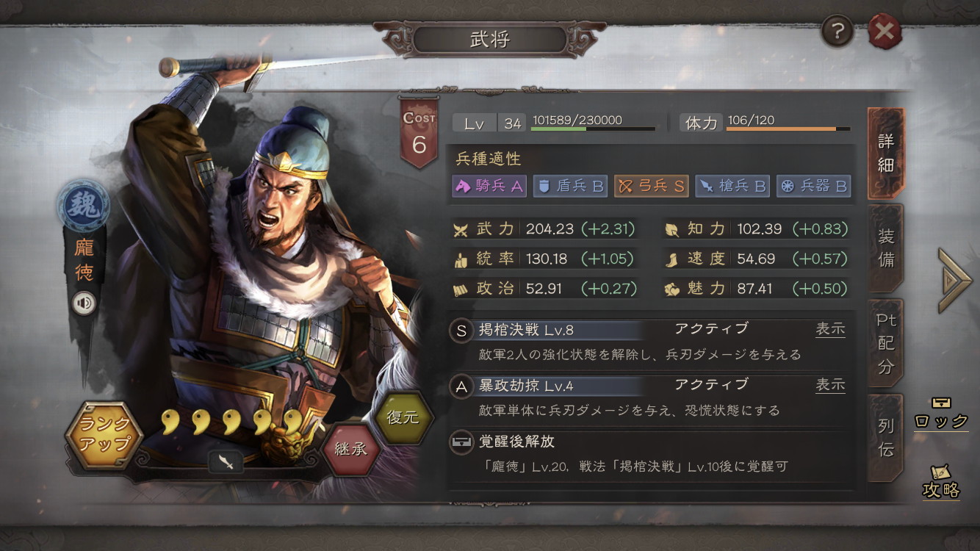Go to the next general arrow
Viewport: 980px width, 551px height.
(954, 280)
